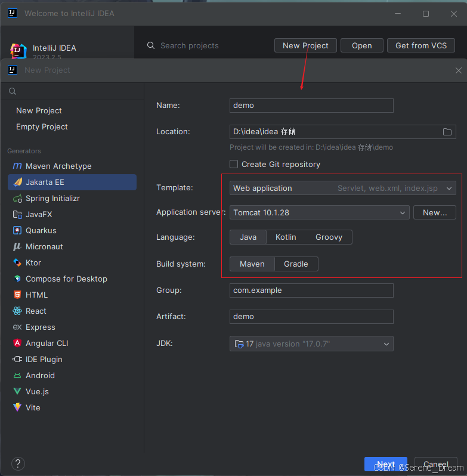The height and width of the screenshot is (476, 467).
Task: Click New Project button in Welcome window
Action: (x=305, y=45)
